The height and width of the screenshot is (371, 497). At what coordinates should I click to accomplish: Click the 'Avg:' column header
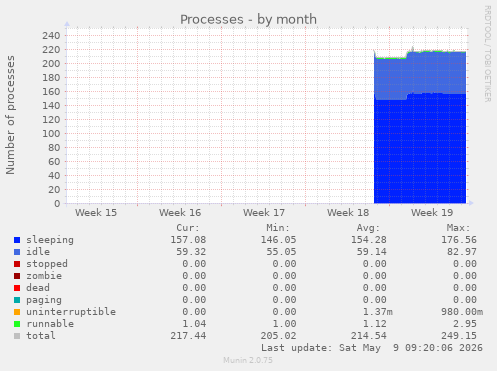coord(368,228)
